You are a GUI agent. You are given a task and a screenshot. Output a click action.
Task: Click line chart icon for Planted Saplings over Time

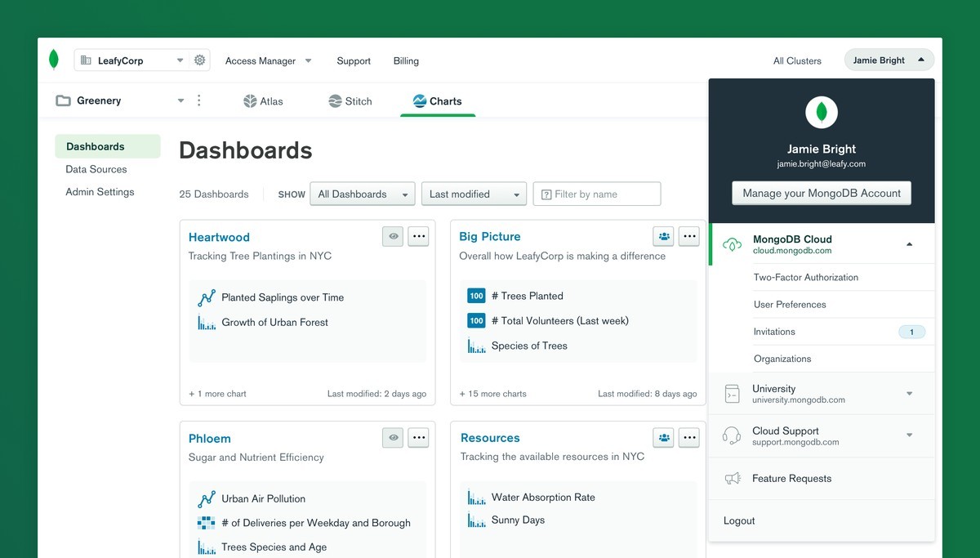(207, 297)
